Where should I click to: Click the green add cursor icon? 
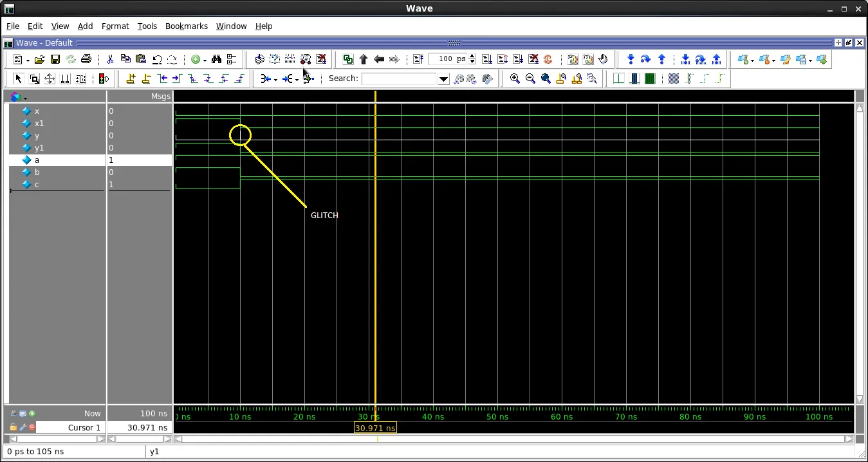(32, 414)
